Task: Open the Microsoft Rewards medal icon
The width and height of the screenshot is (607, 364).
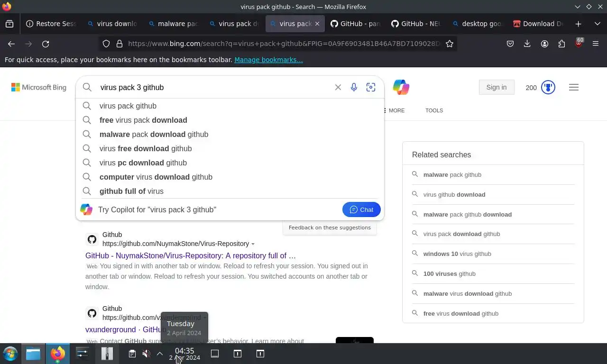Action: coord(548,87)
